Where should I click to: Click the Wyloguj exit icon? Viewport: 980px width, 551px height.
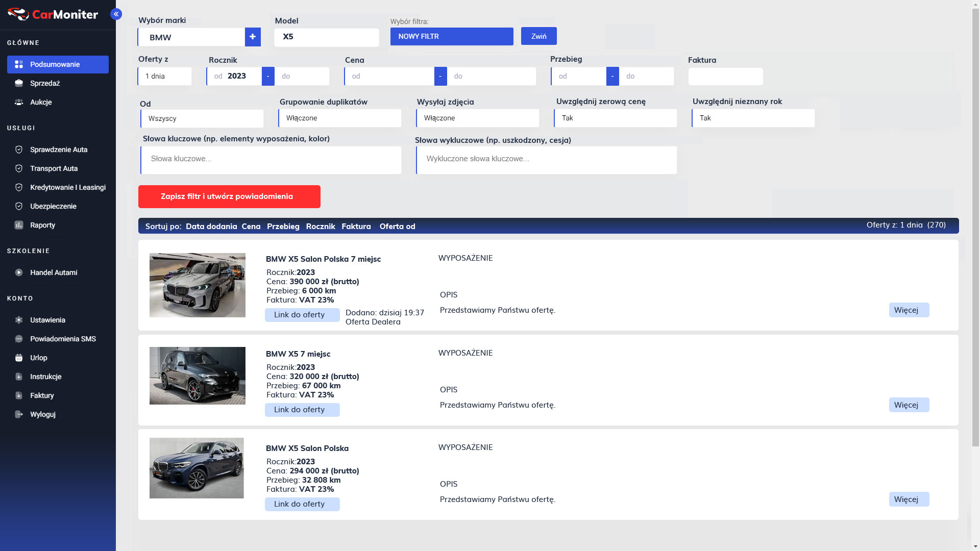(x=19, y=414)
